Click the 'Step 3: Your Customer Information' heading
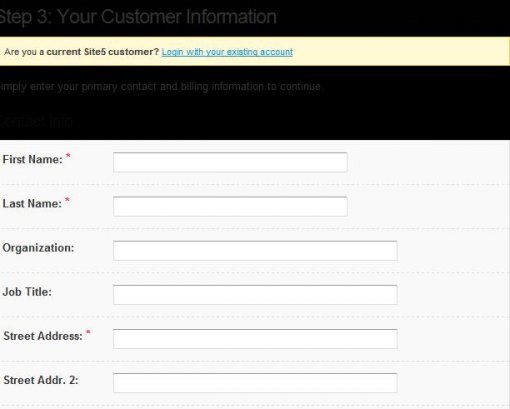510x409 pixels. point(138,17)
